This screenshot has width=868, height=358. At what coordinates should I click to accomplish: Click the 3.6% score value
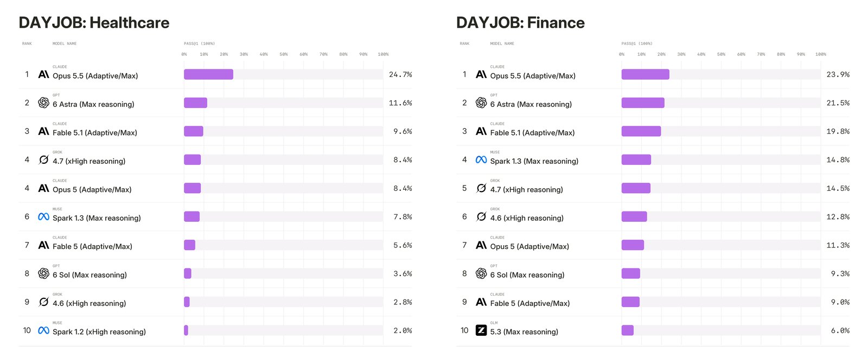(403, 273)
